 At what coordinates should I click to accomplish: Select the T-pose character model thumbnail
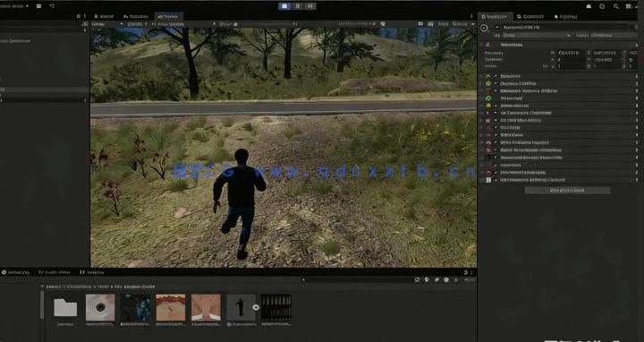click(x=241, y=307)
